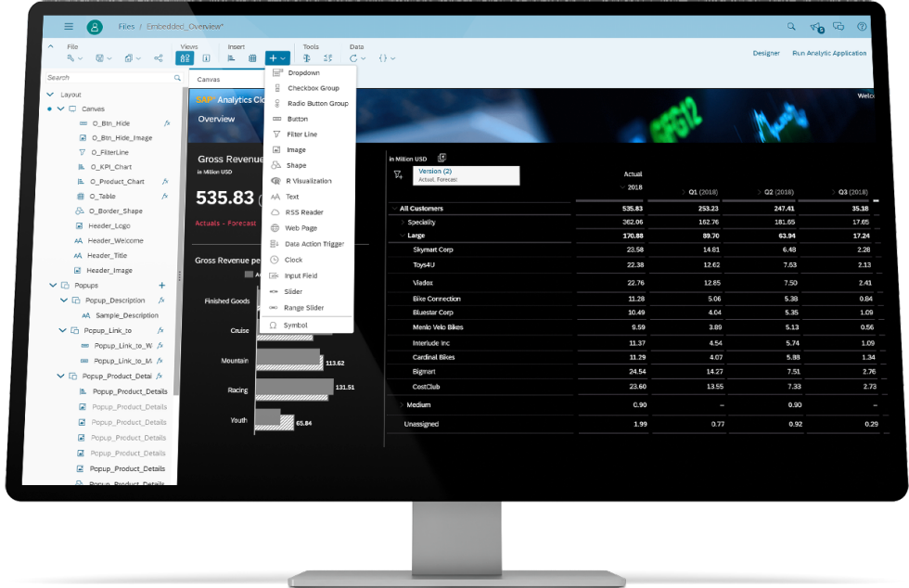Insert a table with the Table toolbar icon
Screen dimensions: 909x588
click(x=251, y=58)
